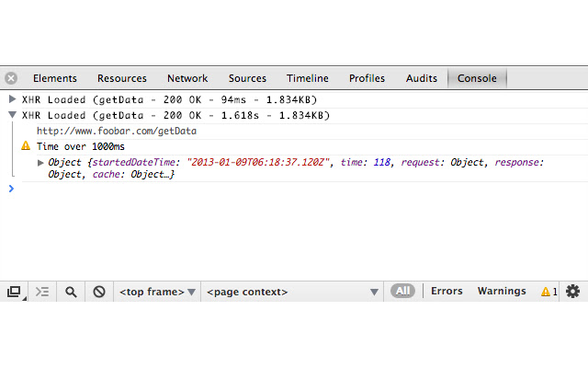Click the XHR Loaded 1.618s log line

[x=175, y=115]
